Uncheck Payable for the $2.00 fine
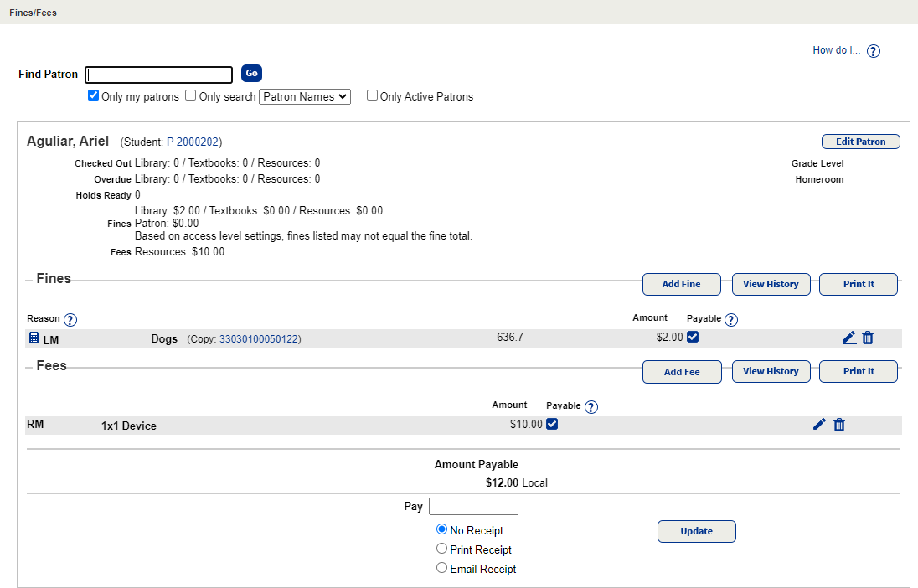918x588 pixels. click(x=693, y=338)
